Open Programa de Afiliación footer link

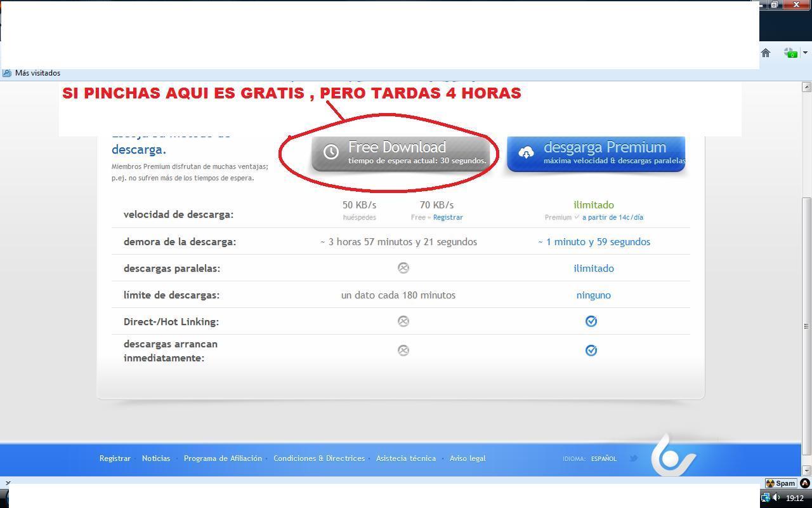223,458
